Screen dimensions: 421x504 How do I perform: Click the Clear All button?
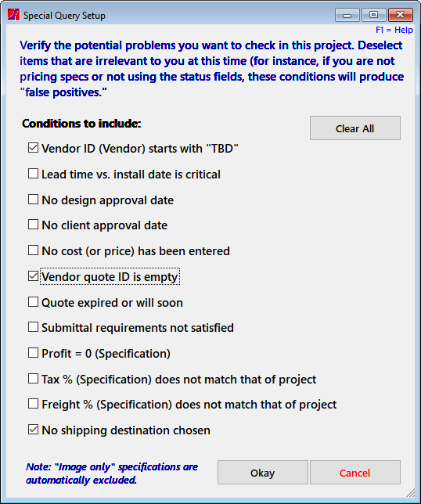[x=355, y=128]
